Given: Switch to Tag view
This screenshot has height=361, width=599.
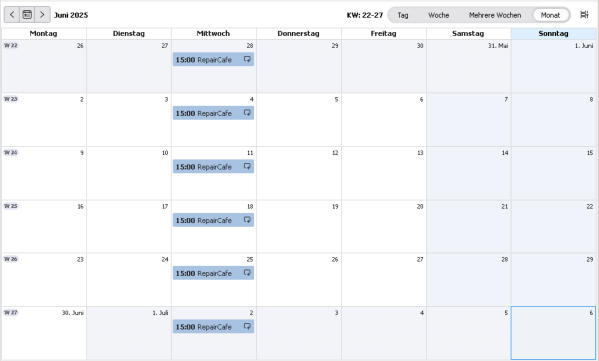Looking at the screenshot, I should tap(403, 15).
